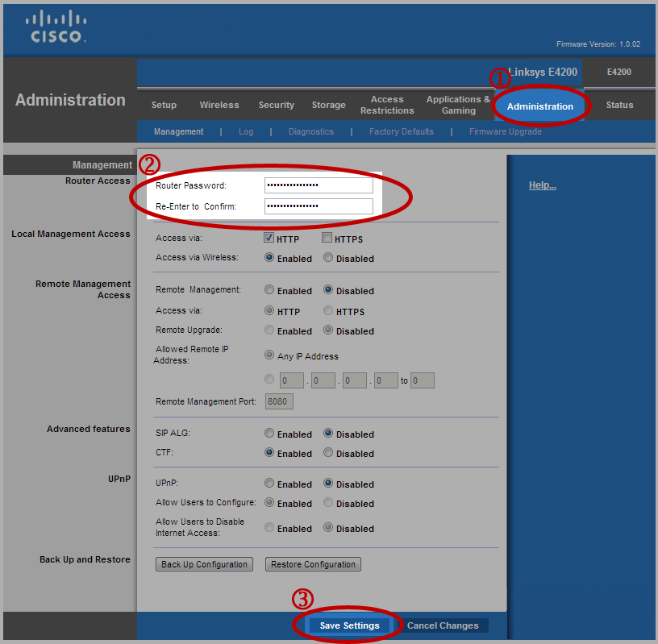
Task: Enable Allow Users to Disable Internet Access
Action: point(269,528)
